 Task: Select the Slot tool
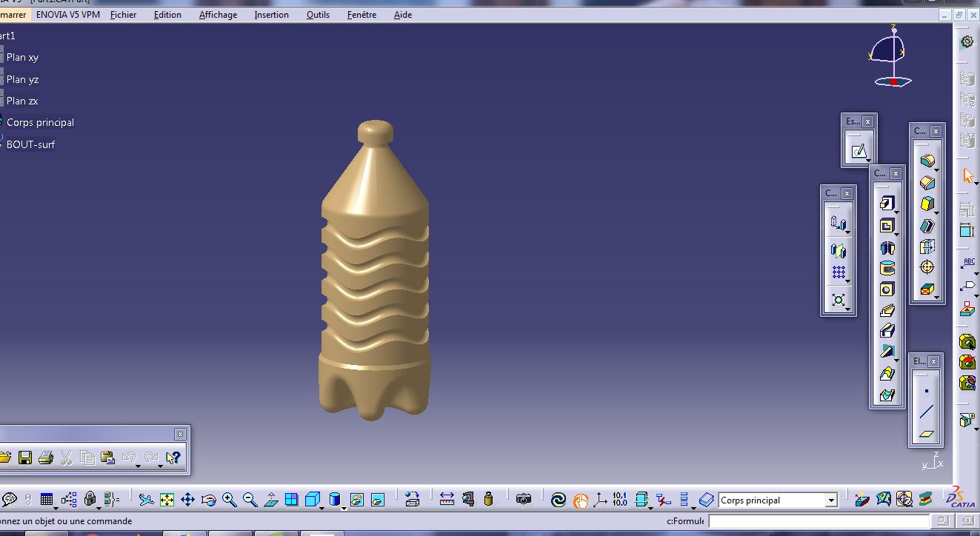point(887,332)
